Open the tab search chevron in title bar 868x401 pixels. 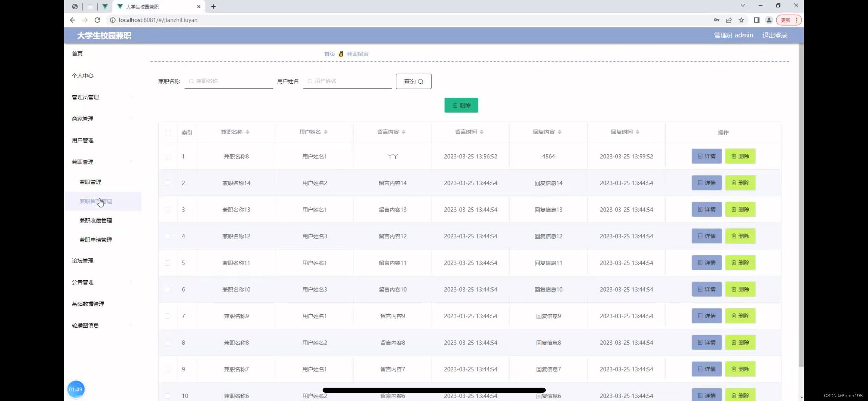(x=743, y=5)
